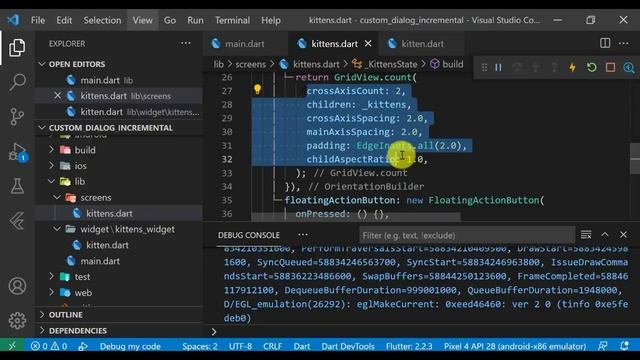Click the Debug my code launch configuration
Screen dimensions: 640x360
point(130,346)
